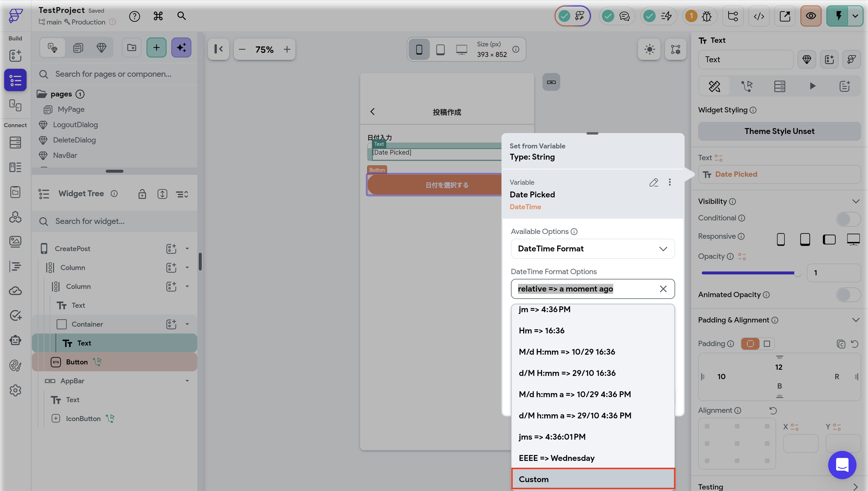Click the debug bug icon in top bar
Image resolution: width=868 pixels, height=491 pixels.
click(x=706, y=16)
